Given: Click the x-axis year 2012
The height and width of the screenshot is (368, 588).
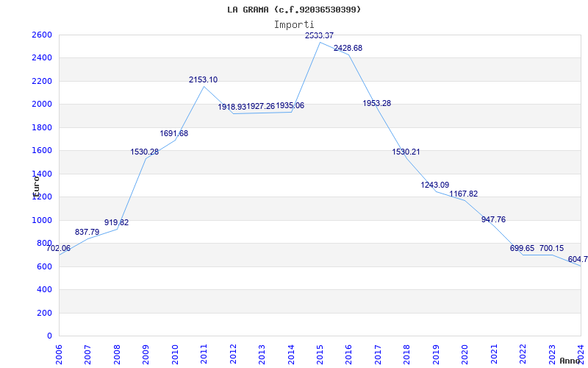Looking at the screenshot, I should click(x=233, y=354).
